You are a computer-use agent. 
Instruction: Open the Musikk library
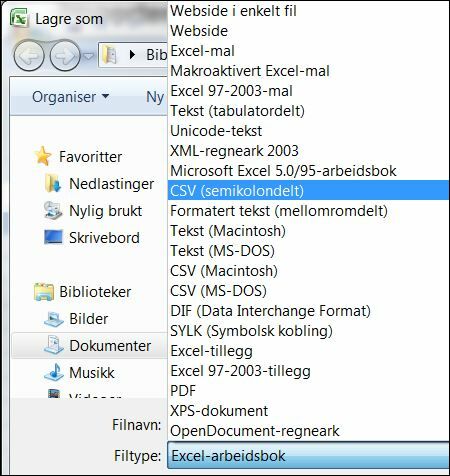[92, 373]
